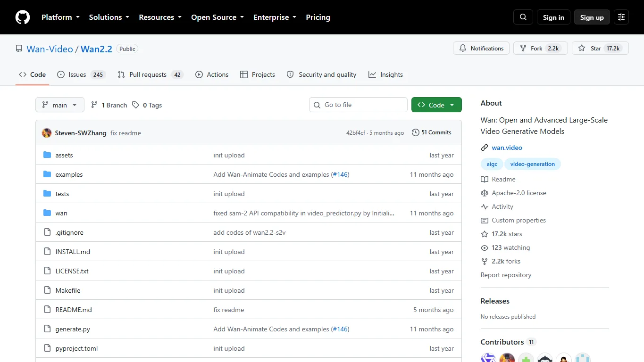Click the .gitignore file icon
Image resolution: width=644 pixels, height=362 pixels.
(x=47, y=232)
